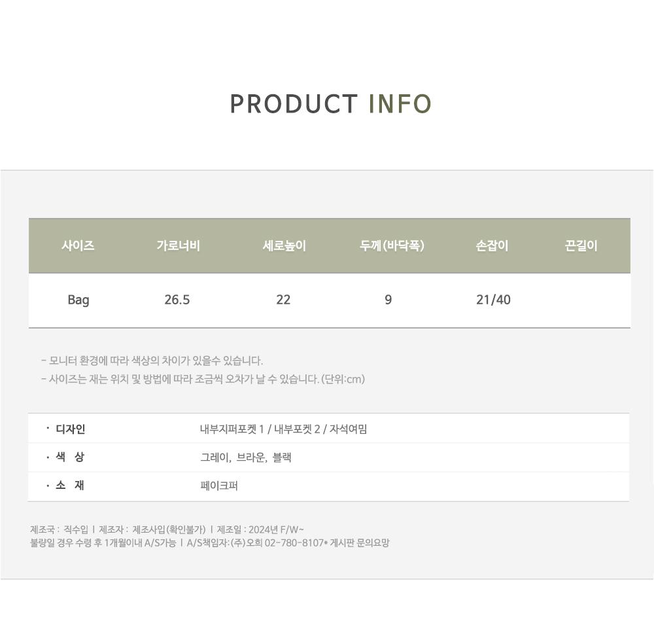Select the 디자인 row label
Screen dimensions: 654x644
point(71,429)
